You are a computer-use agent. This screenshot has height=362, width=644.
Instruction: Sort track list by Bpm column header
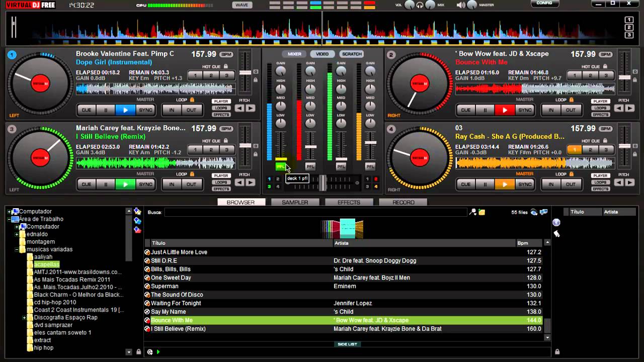pos(529,243)
